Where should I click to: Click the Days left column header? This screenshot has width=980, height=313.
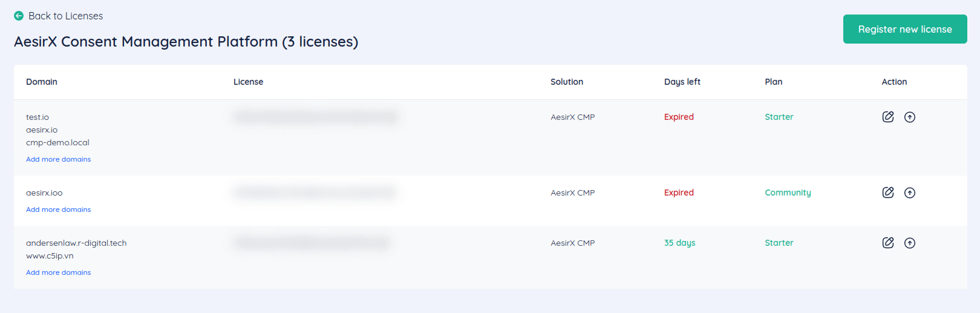(682, 82)
